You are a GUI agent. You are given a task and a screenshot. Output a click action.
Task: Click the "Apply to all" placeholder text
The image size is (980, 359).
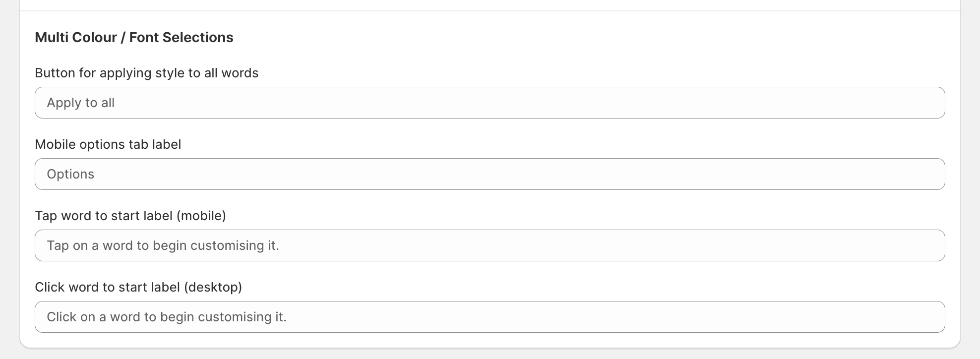click(81, 103)
